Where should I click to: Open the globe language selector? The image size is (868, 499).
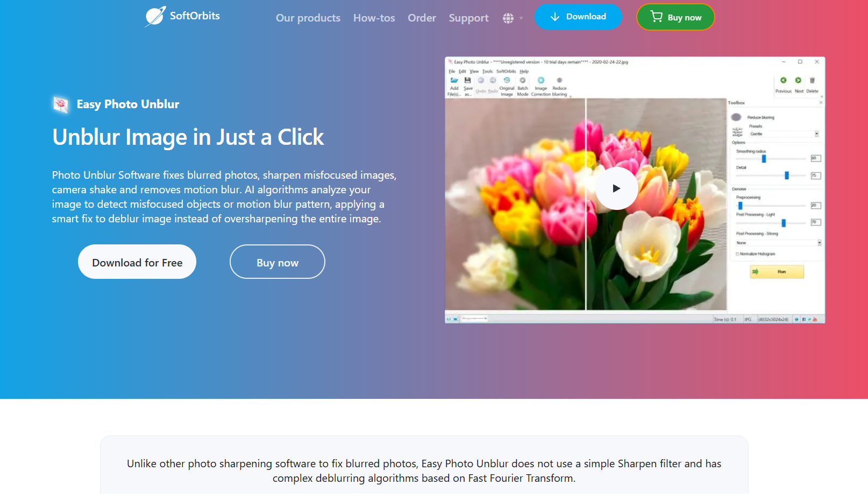tap(508, 18)
